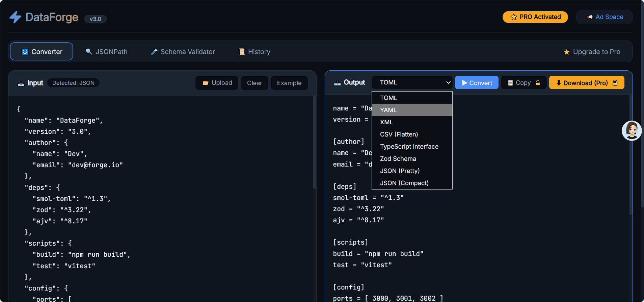This screenshot has height=302, width=644.
Task: Clear the input editor
Action: click(x=254, y=83)
